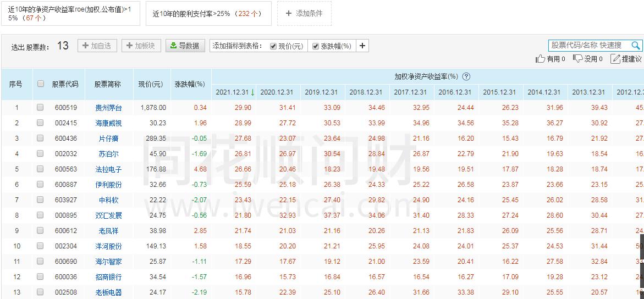Click stock code 600036
Viewport: 644px width, 299px height.
point(65,277)
